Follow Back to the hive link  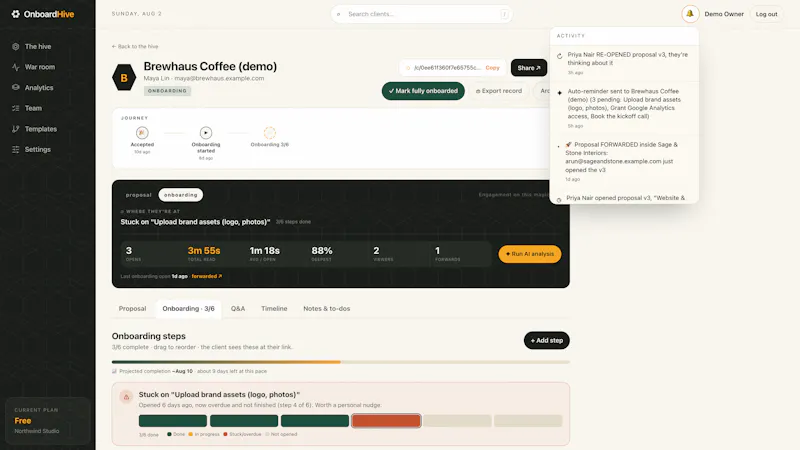[x=135, y=46]
